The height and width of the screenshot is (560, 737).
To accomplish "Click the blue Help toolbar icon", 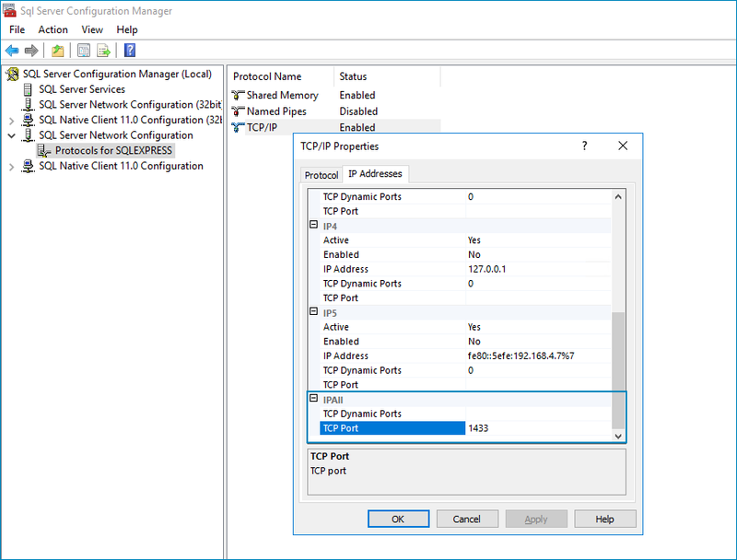I will coord(130,51).
